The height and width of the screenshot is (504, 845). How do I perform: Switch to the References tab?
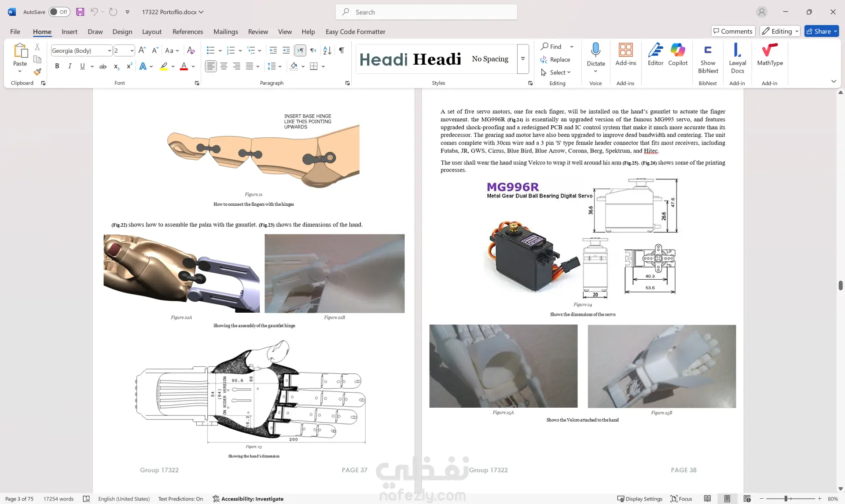tap(187, 32)
